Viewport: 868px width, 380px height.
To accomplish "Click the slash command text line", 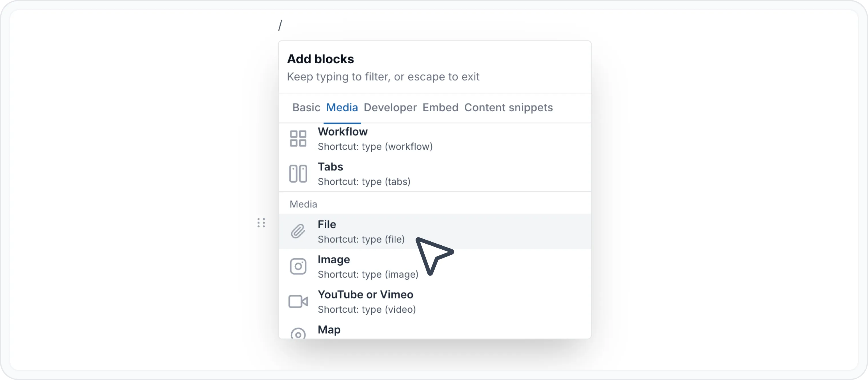I will click(x=280, y=25).
